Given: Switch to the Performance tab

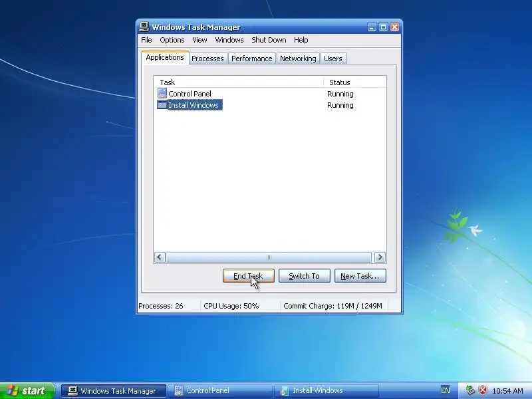Looking at the screenshot, I should pyautogui.click(x=252, y=59).
